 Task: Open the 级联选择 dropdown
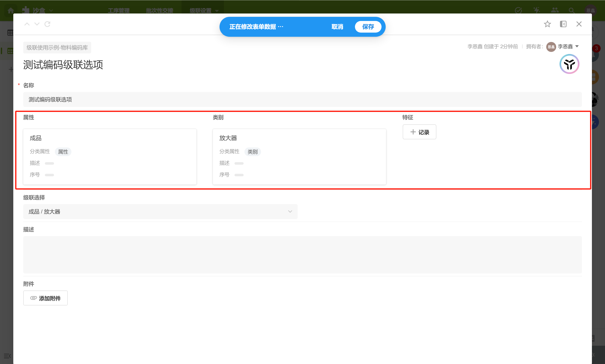160,211
